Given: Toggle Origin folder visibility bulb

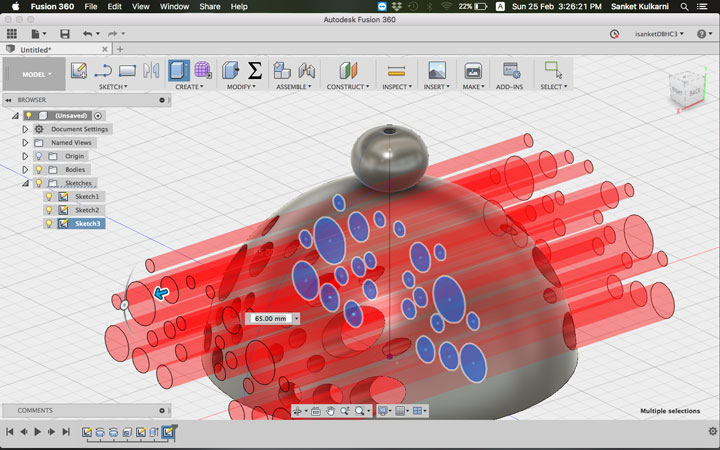Looking at the screenshot, I should coord(39,156).
